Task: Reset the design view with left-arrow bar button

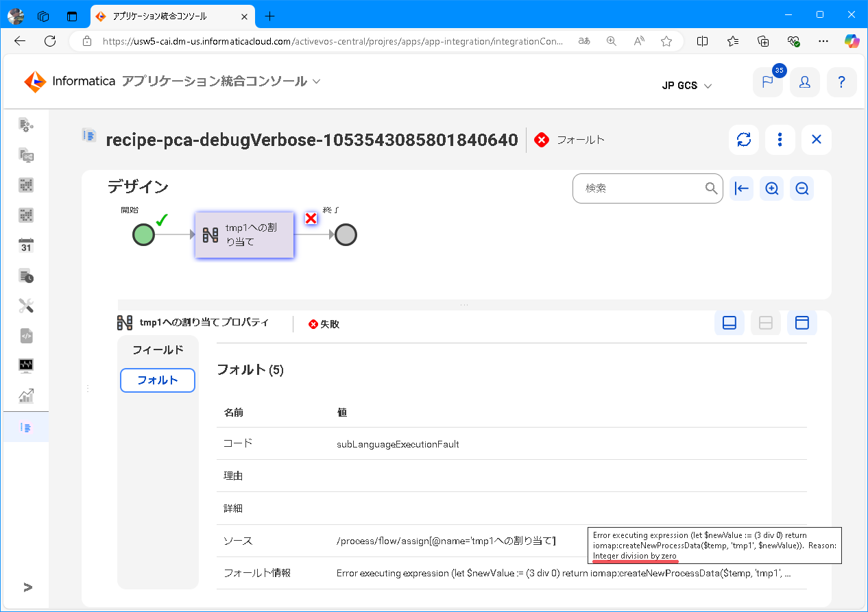Action: point(741,188)
